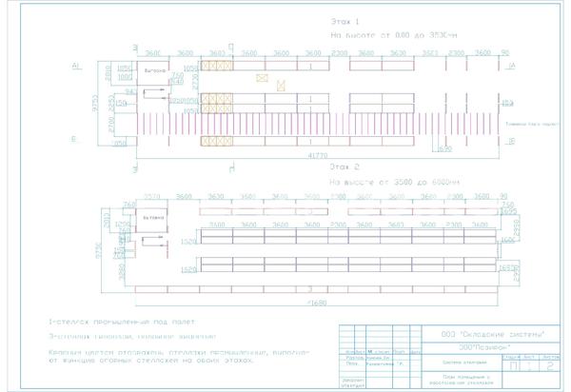Click the bottom orange cross-hatched rack on floor 1
The image size is (571, 392).
coord(219,141)
